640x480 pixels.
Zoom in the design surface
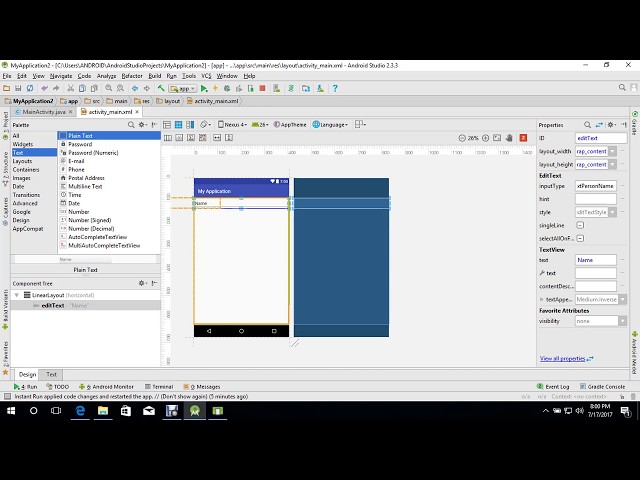coord(485,138)
